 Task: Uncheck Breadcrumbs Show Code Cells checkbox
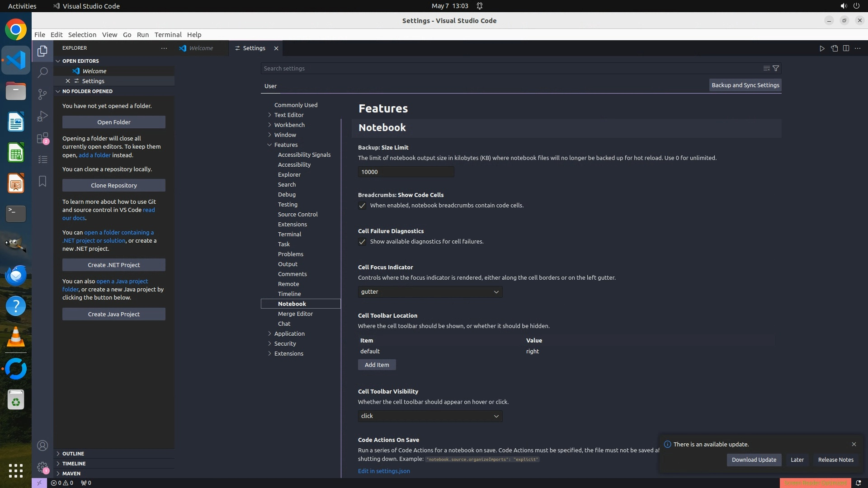click(362, 206)
